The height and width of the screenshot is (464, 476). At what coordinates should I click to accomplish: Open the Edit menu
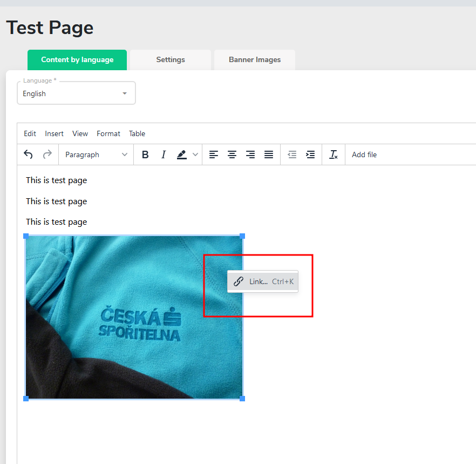point(30,134)
